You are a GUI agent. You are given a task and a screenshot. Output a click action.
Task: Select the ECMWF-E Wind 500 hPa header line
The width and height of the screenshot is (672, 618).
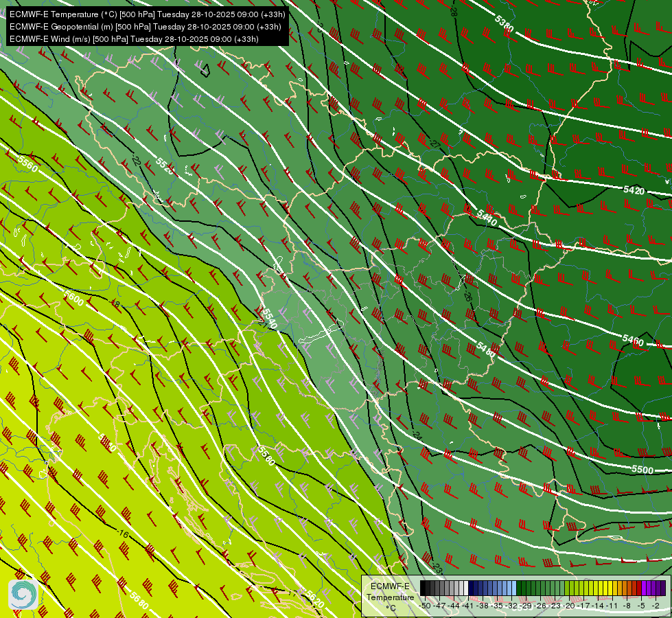134,39
